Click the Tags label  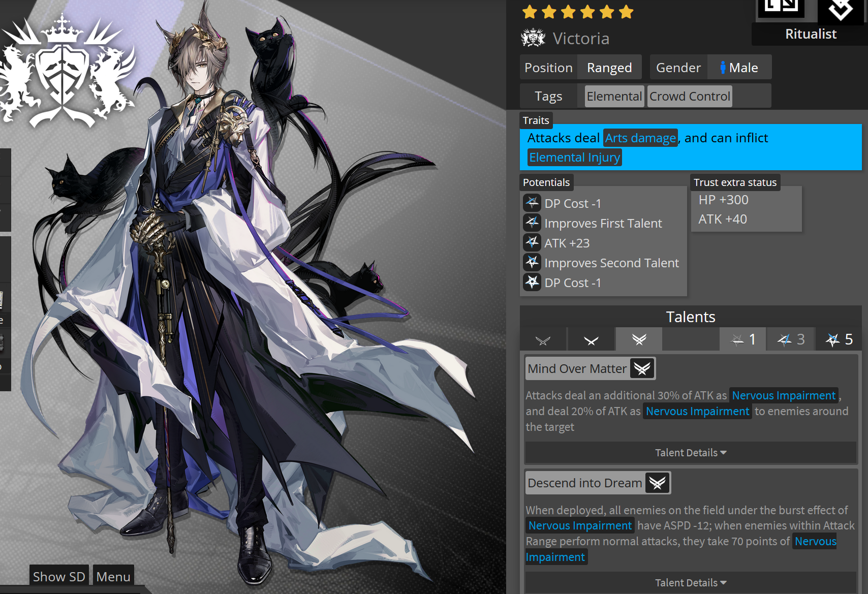click(x=548, y=97)
